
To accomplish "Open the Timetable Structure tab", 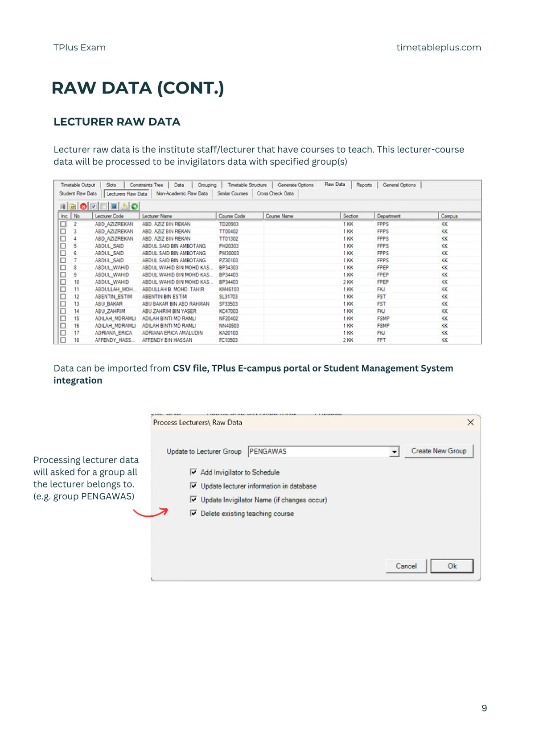I will [x=247, y=185].
